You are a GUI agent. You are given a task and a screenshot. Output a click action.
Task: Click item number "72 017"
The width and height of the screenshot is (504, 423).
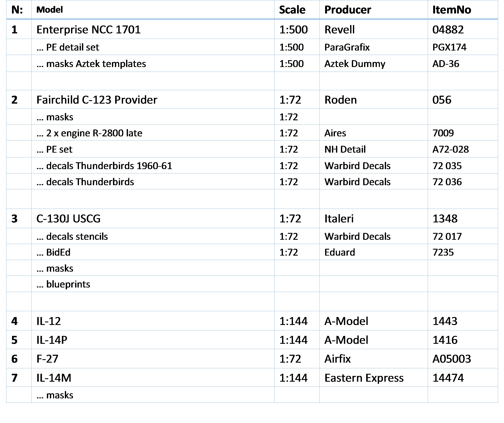(x=447, y=236)
